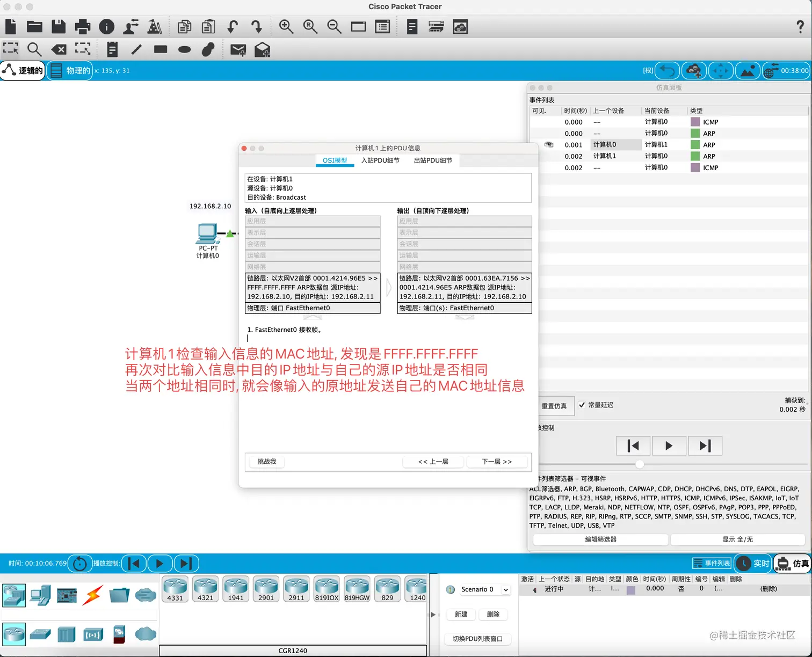Open the help question mark icon
Screen dimensions: 812x657
800,26
